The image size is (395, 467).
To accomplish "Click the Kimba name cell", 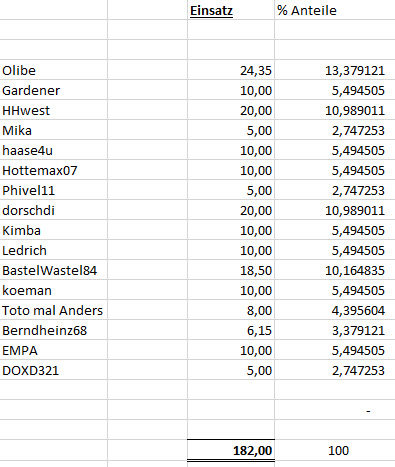I will [x=54, y=230].
